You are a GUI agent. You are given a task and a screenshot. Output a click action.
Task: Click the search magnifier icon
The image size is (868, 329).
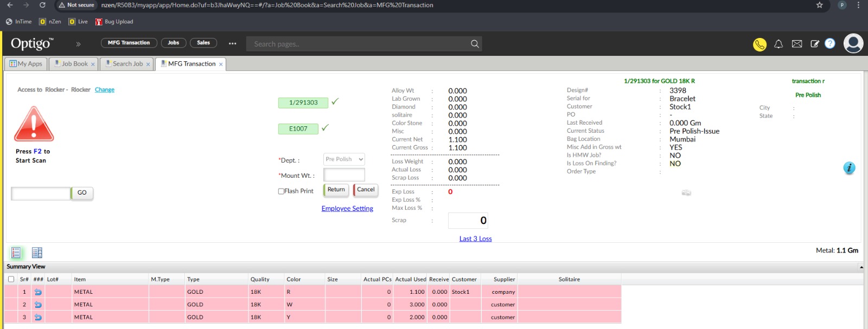475,44
